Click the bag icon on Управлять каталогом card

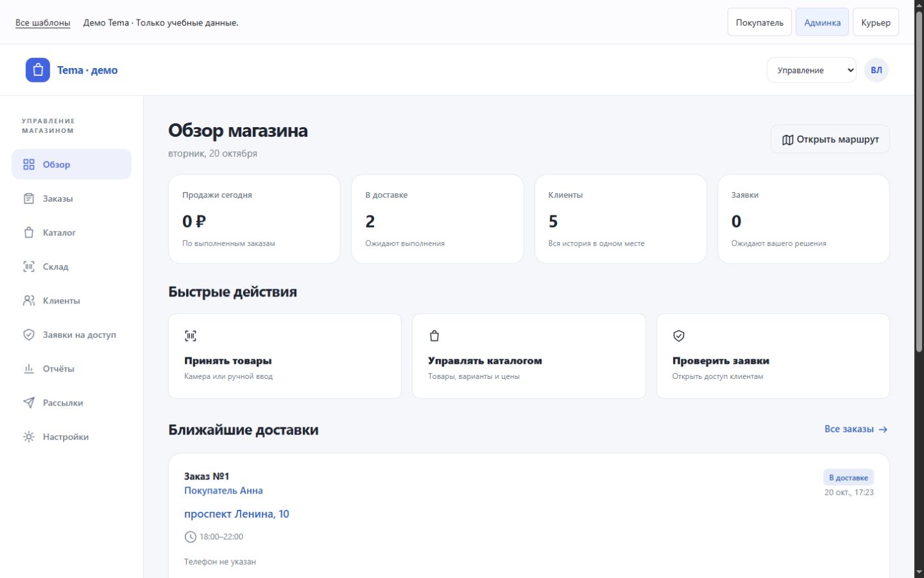pos(434,335)
